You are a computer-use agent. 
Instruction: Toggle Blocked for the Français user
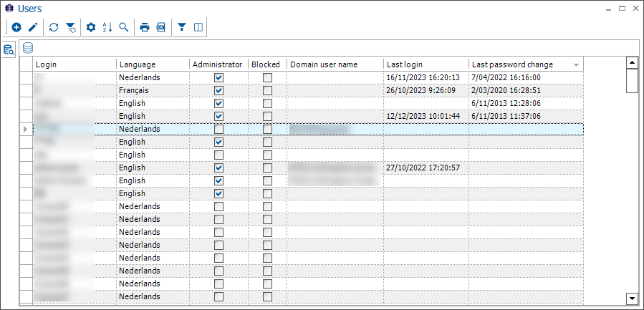(267, 90)
